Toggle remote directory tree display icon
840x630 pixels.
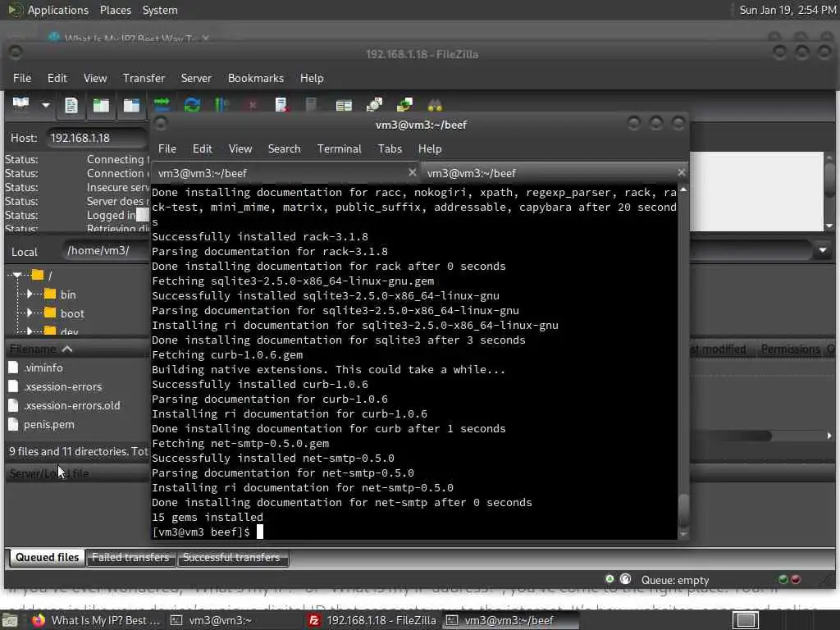tap(131, 105)
